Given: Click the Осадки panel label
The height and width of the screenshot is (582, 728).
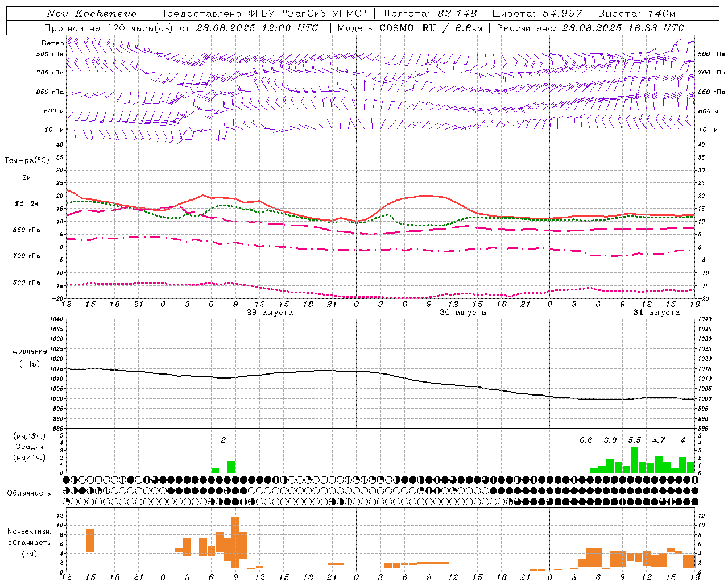Looking at the screenshot, I should (30, 447).
